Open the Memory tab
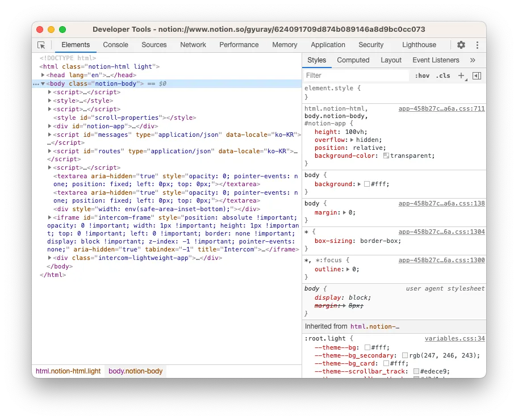Image resolution: width=518 pixels, height=420 pixels. (x=285, y=45)
